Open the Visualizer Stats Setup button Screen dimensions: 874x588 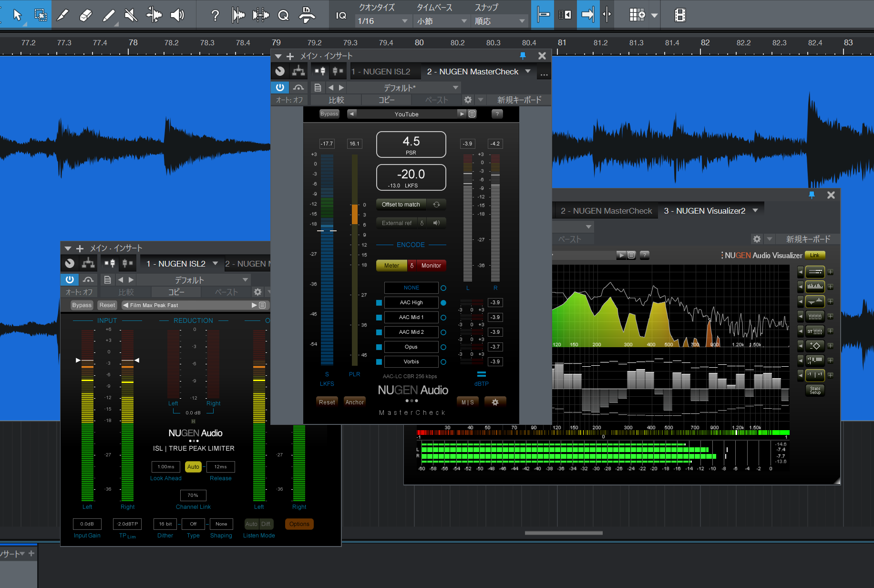pyautogui.click(x=815, y=391)
